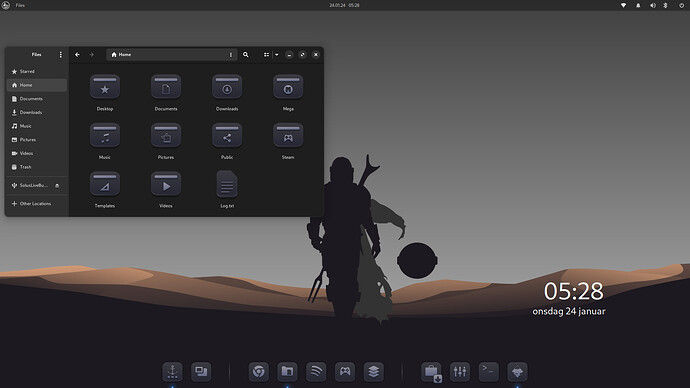Click the date and time in top panel

pyautogui.click(x=345, y=5)
